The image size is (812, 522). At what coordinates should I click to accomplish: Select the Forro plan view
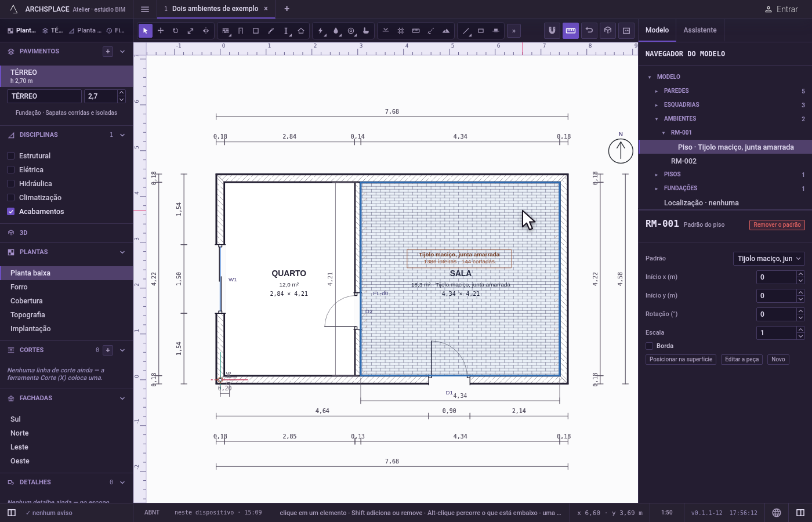tap(66, 287)
